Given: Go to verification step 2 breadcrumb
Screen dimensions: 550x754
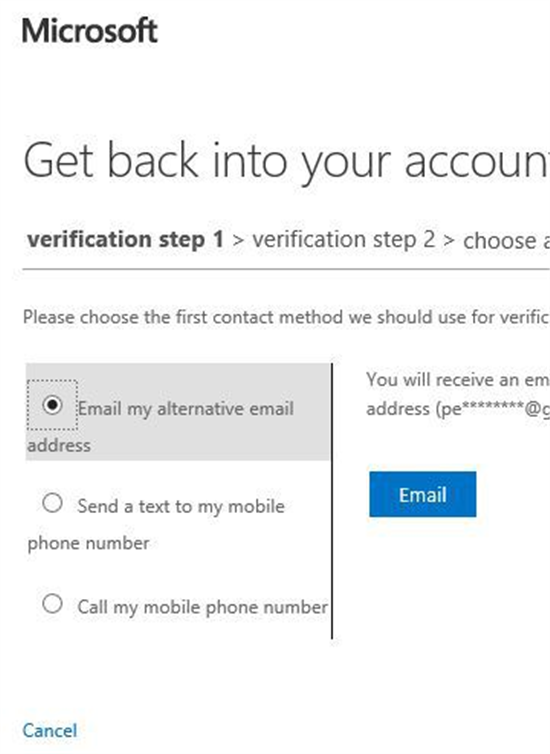Looking at the screenshot, I should coord(344,239).
